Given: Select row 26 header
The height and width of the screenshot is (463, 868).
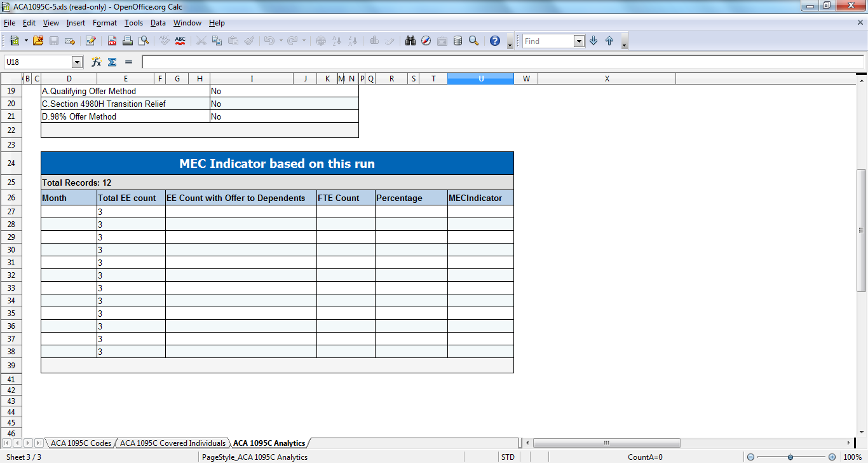Looking at the screenshot, I should point(11,198).
